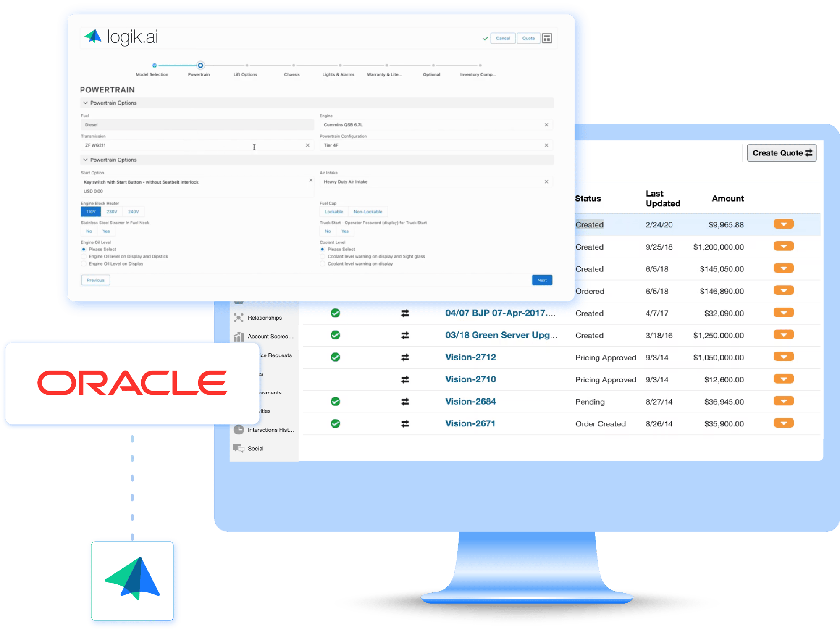Click the Interactions History clock icon
This screenshot has width=840, height=631.
(239, 429)
